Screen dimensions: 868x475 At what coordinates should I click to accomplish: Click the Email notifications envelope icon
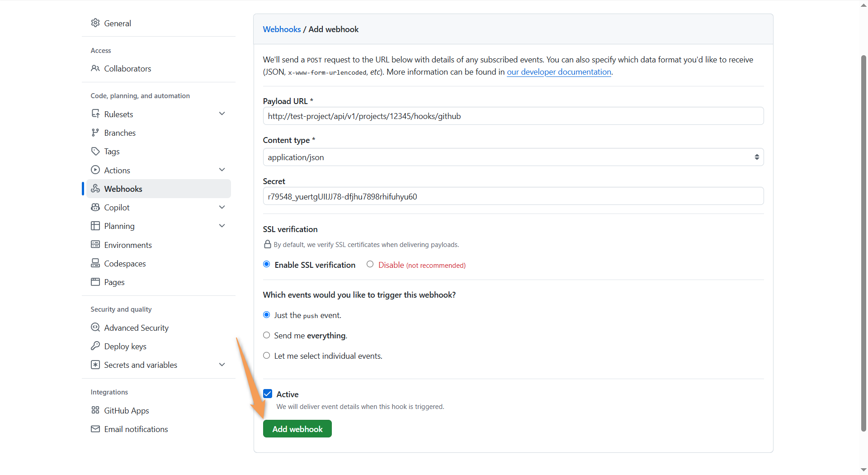(x=95, y=429)
